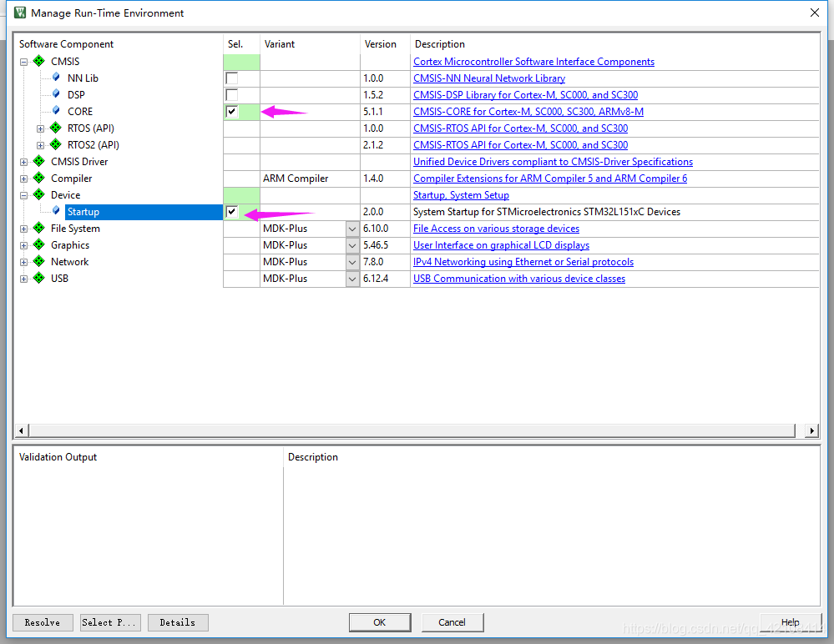Click the NN Lib component icon
Image resolution: width=834 pixels, height=644 pixels.
click(56, 78)
